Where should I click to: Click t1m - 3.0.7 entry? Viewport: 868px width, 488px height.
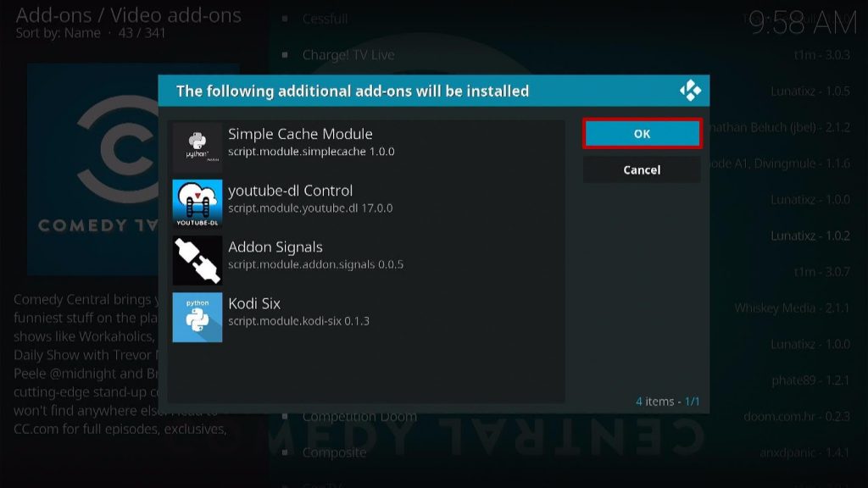821,272
